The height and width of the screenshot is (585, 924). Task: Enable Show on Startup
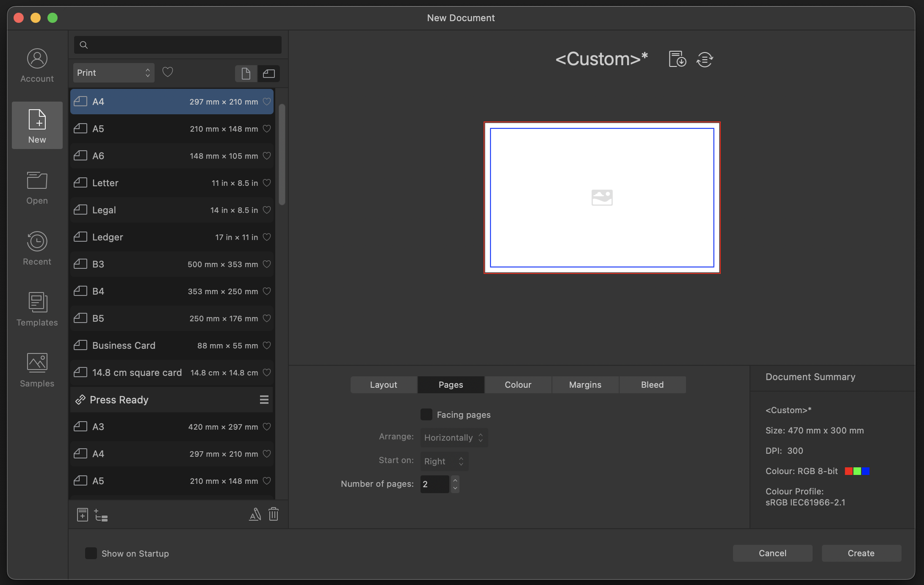click(91, 553)
